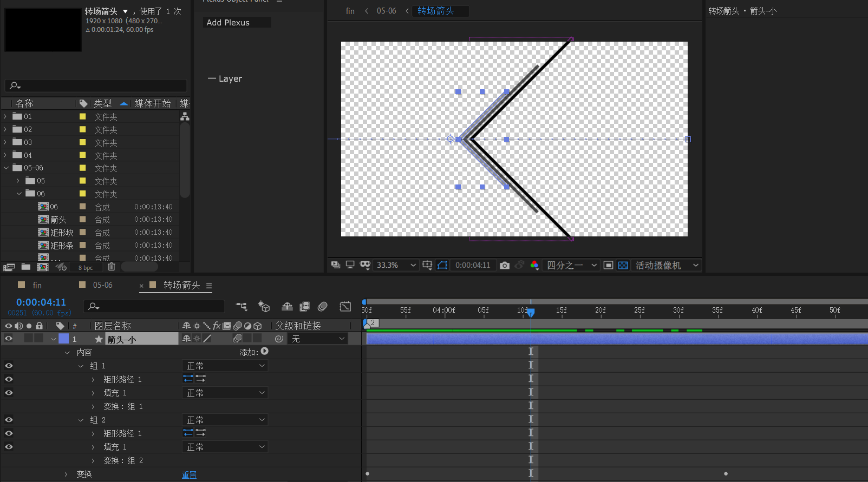Take snapshot with camera icon

pos(505,265)
